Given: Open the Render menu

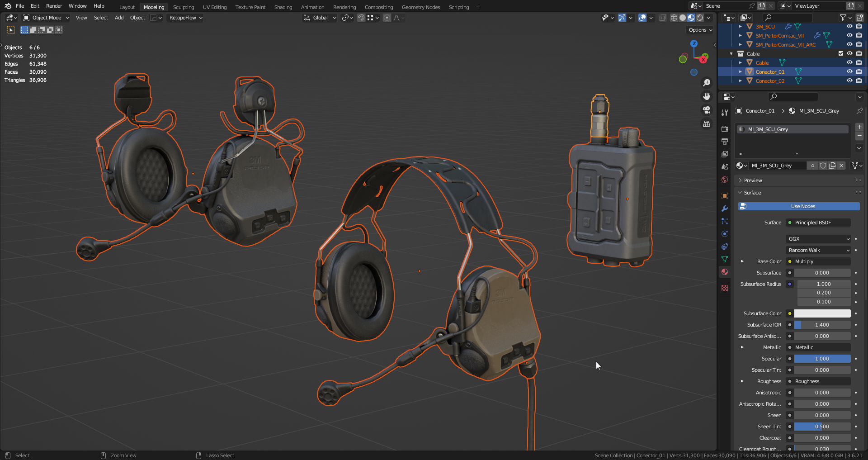Looking at the screenshot, I should 54,6.
